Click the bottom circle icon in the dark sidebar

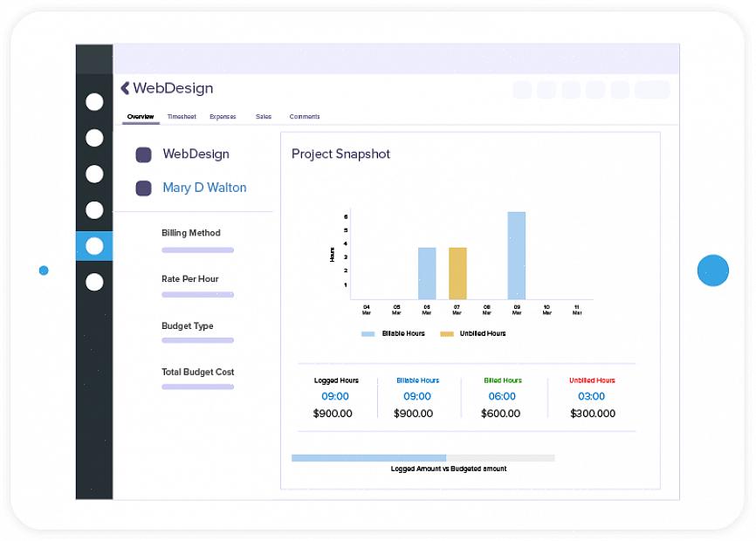tap(94, 282)
